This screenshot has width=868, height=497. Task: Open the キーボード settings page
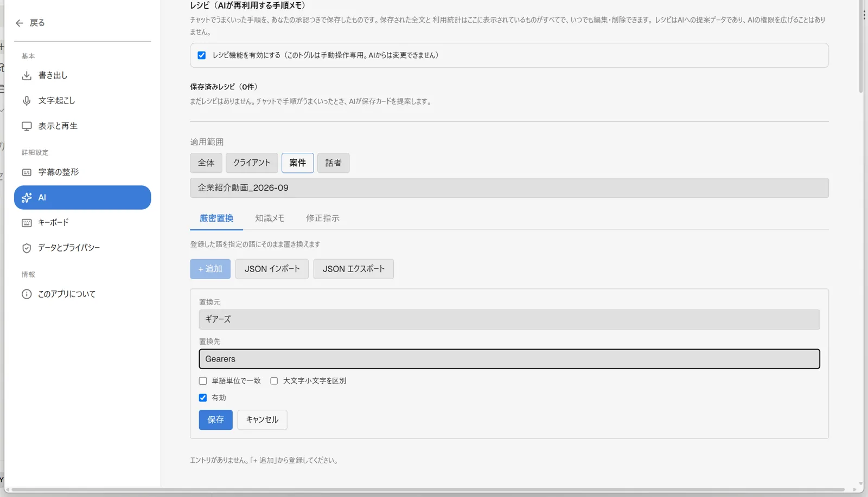point(82,223)
